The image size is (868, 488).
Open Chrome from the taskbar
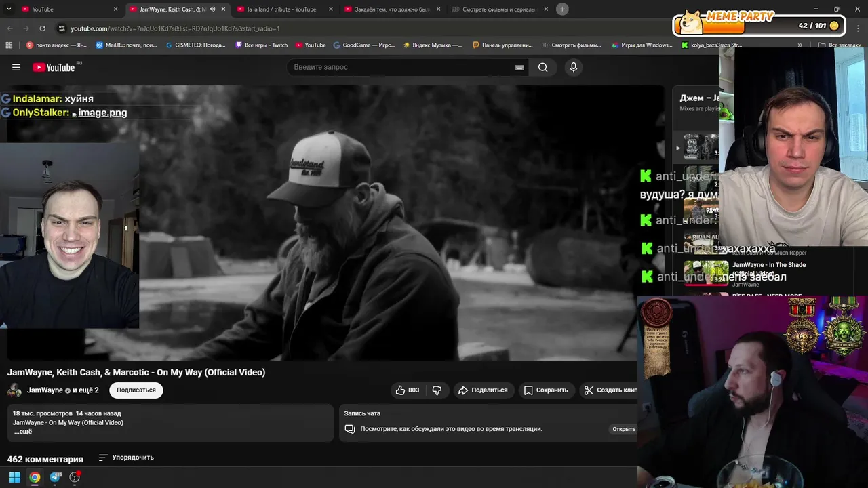(x=35, y=477)
